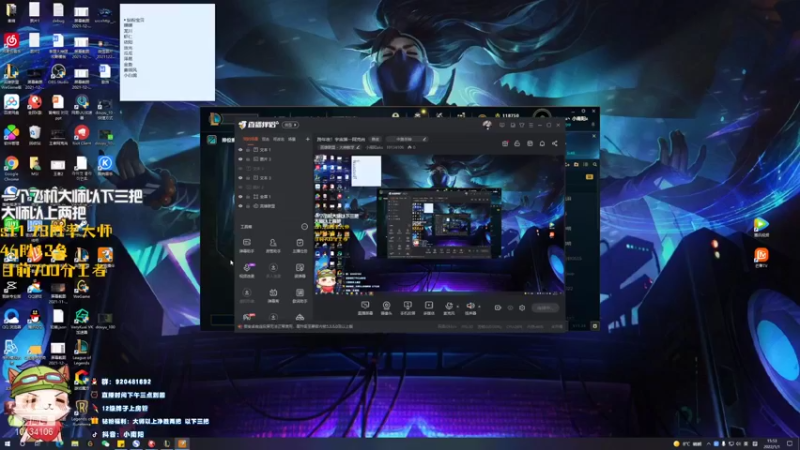Screen dimensions: 800x450
Task: Open the Riot Client desktop shortcut
Action: coord(82,136)
